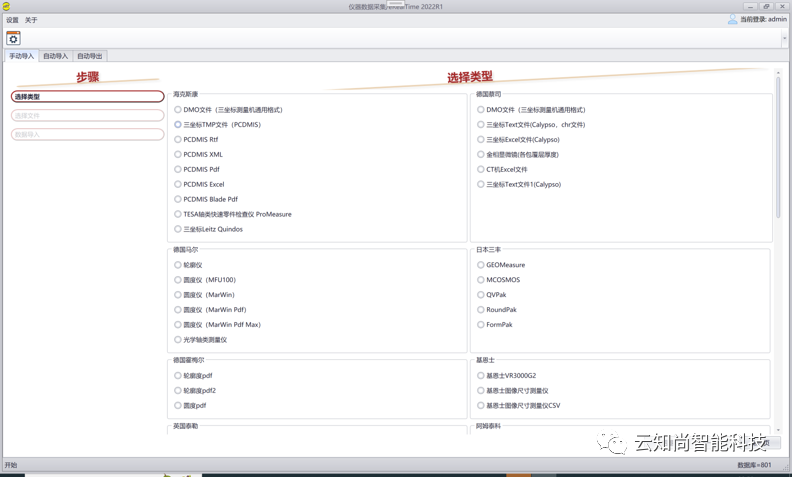Click the app logo in title bar

point(6,6)
